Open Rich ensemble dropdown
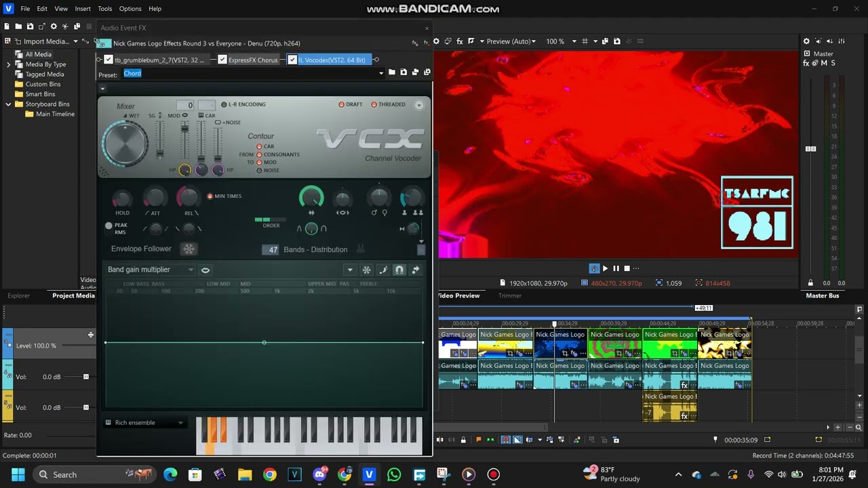The width and height of the screenshot is (868, 488). [x=144, y=423]
